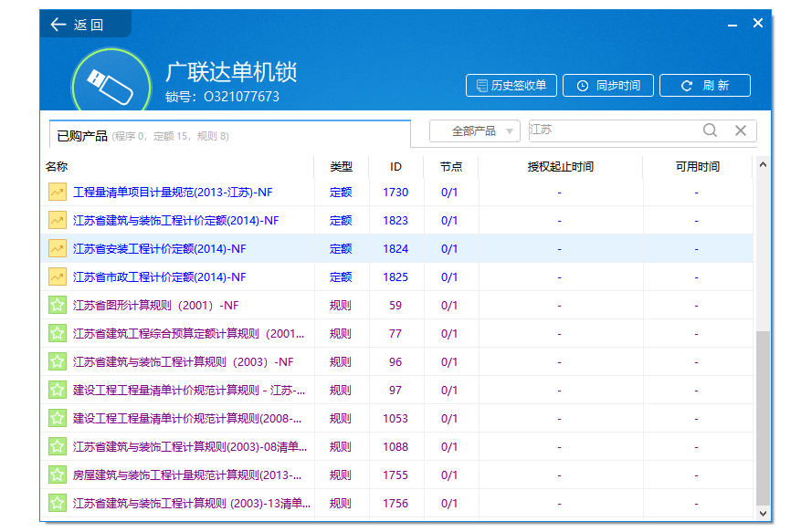This screenshot has height=532, width=801.
Task: Click the lock number 锁号: O321077673
Action: (x=222, y=97)
